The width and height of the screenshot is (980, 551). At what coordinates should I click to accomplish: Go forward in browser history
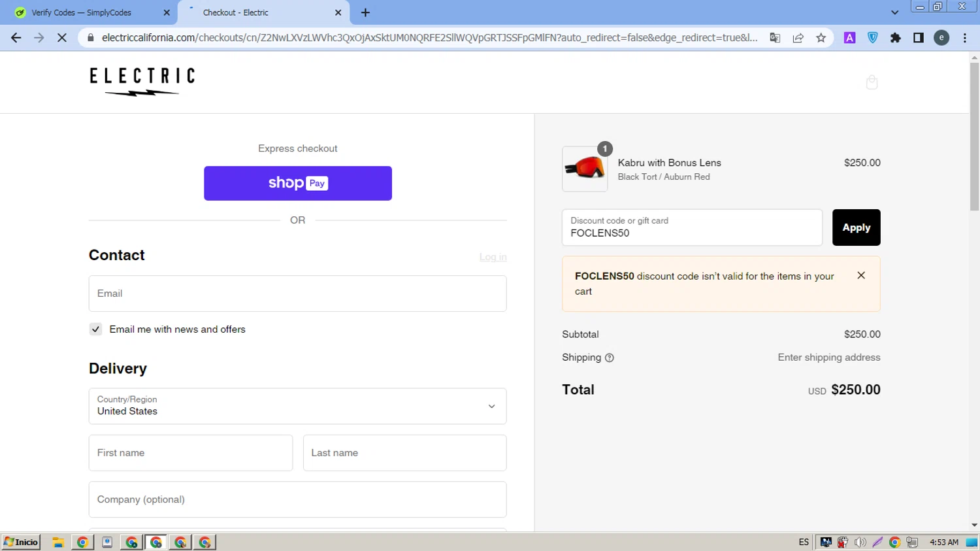39,38
